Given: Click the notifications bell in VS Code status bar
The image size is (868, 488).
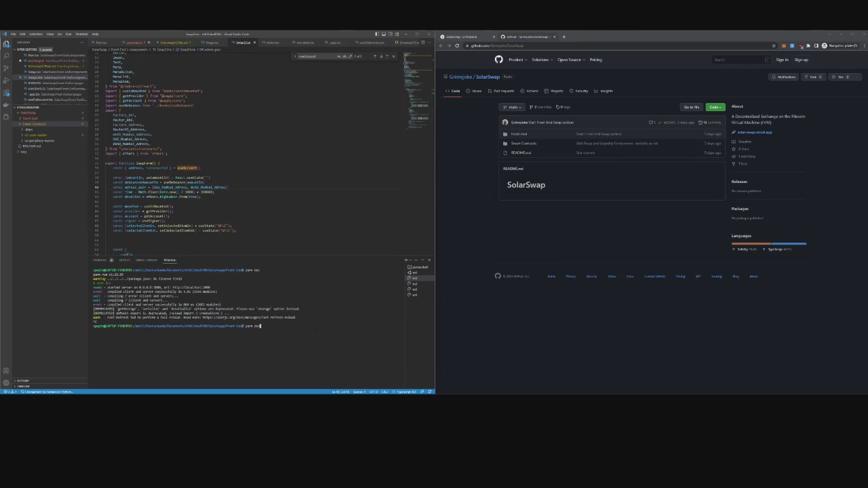Looking at the screenshot, I should tap(431, 392).
